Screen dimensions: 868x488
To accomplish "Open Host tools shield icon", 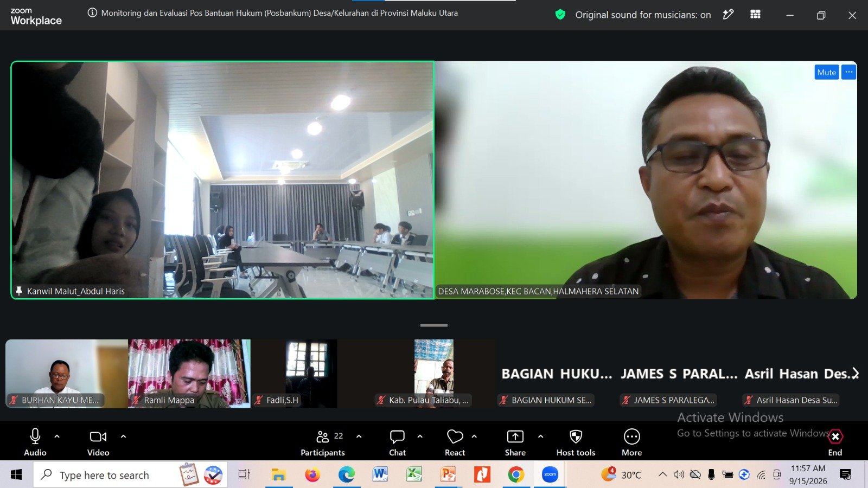I will (x=576, y=442).
